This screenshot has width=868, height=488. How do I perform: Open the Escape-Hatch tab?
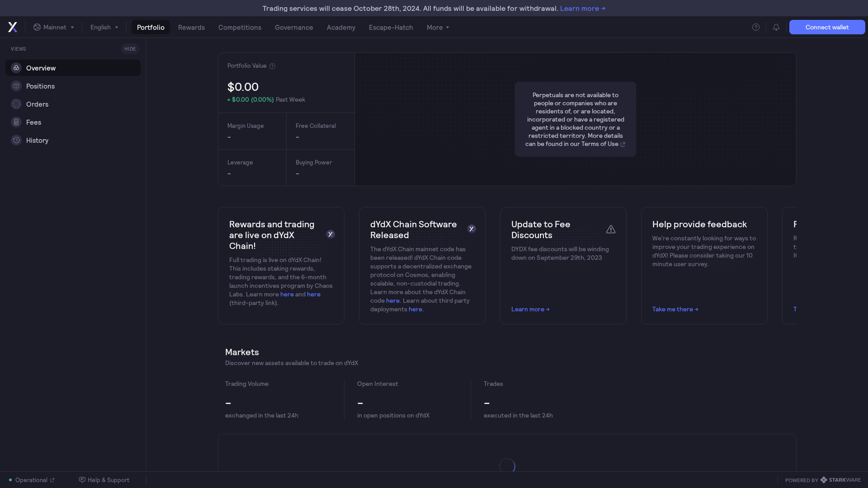pyautogui.click(x=391, y=27)
